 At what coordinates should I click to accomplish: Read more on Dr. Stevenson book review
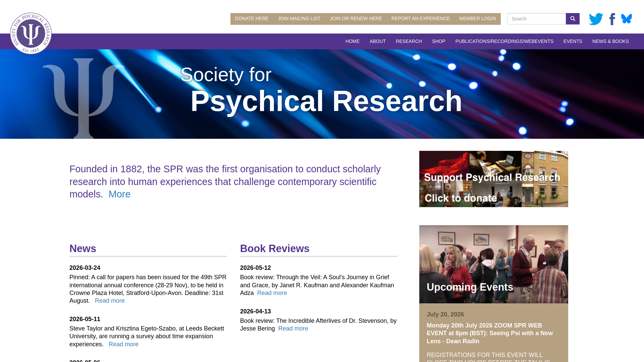pyautogui.click(x=293, y=328)
